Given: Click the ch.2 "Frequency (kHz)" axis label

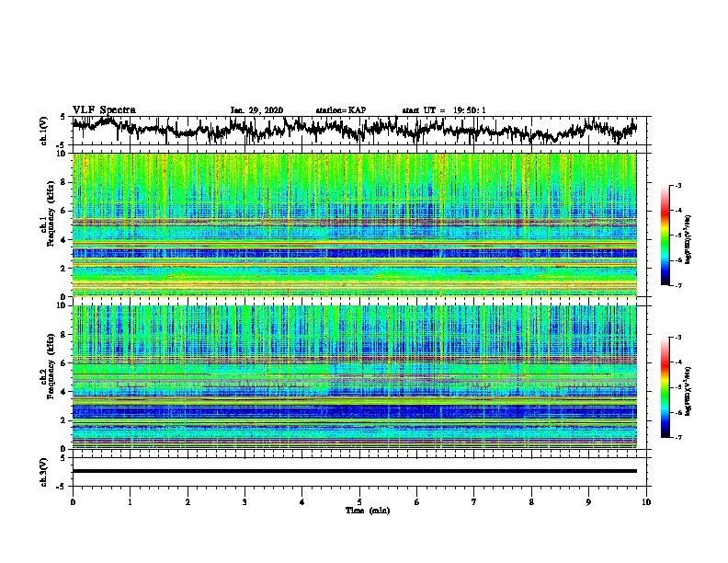Looking at the screenshot, I should (x=51, y=365).
